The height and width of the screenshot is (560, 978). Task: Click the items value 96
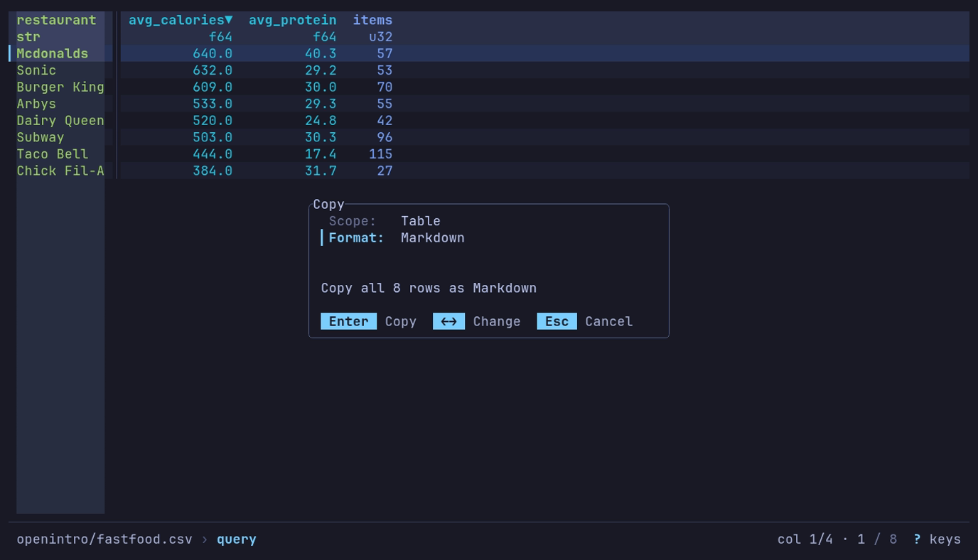385,137
